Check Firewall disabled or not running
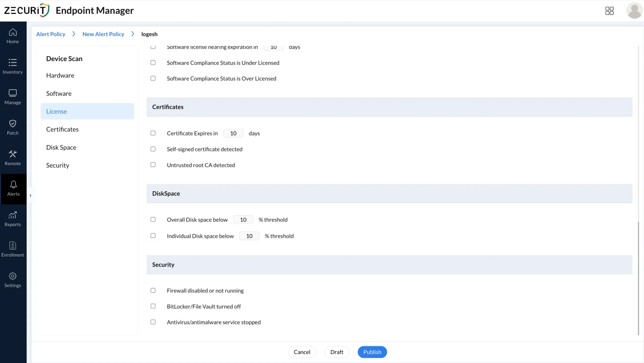This screenshot has height=363, width=644. tap(153, 290)
